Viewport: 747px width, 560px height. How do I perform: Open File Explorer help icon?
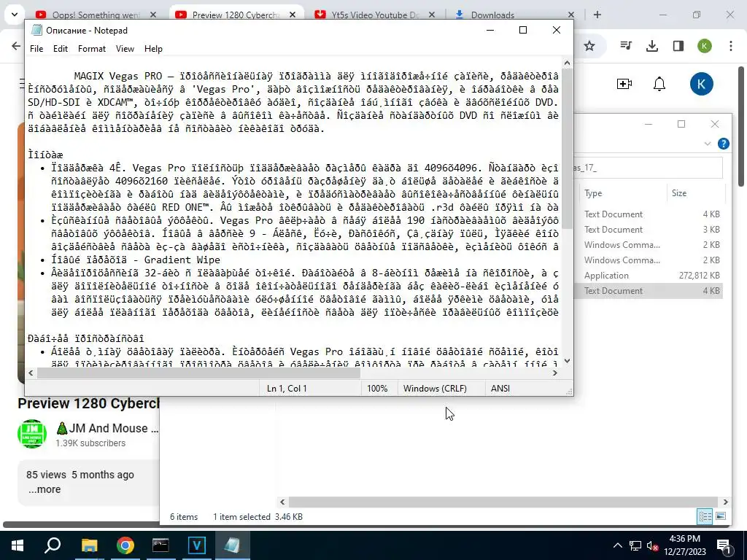(723, 144)
